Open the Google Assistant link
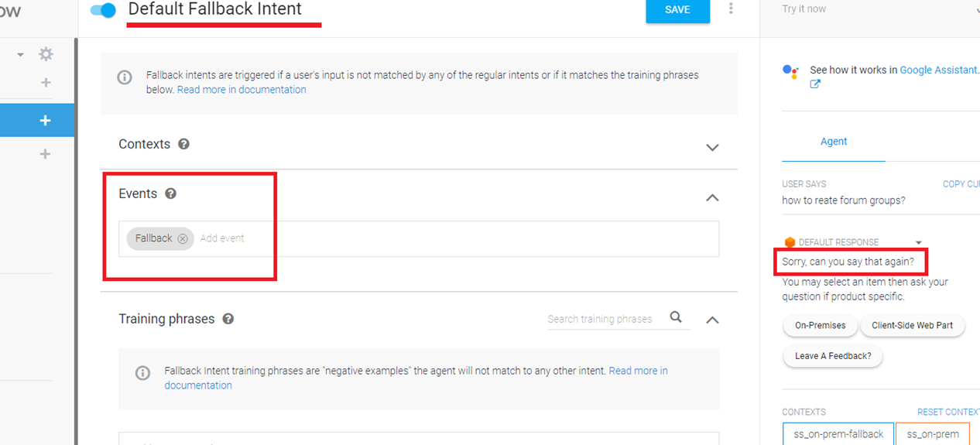980x445 pixels. coord(938,70)
